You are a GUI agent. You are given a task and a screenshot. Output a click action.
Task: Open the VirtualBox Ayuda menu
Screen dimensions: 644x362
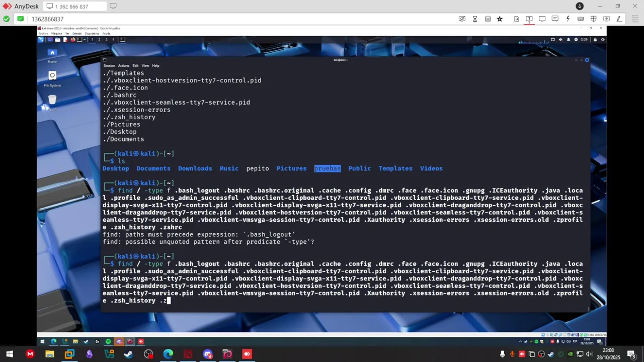tap(106, 34)
